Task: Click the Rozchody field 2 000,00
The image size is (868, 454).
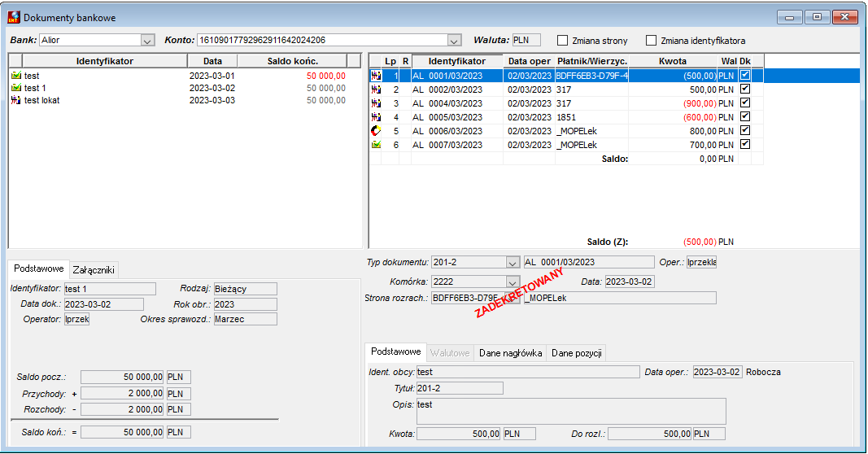Action: (122, 409)
